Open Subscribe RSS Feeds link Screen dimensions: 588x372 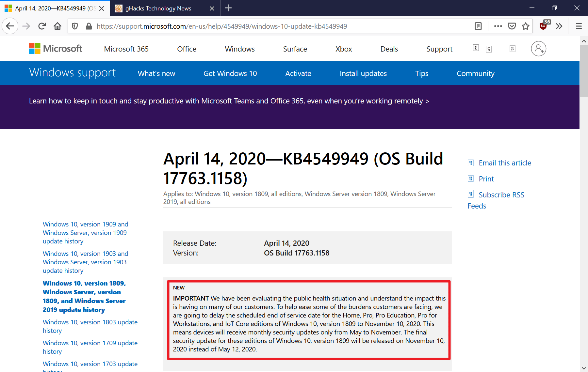point(496,200)
